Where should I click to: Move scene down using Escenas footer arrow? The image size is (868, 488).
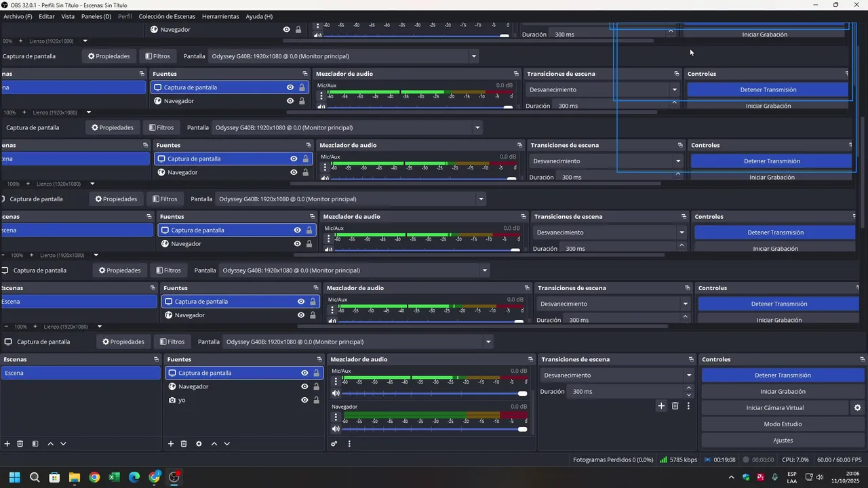tap(63, 444)
